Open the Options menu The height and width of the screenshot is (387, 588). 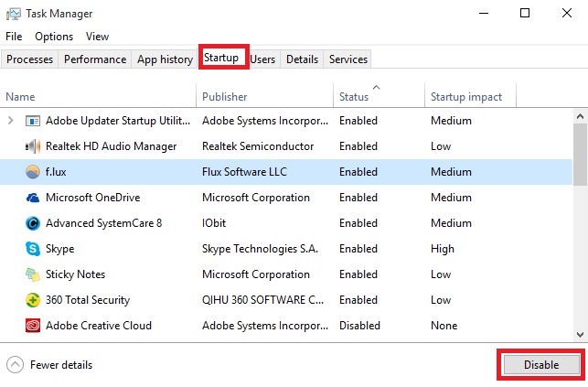(x=54, y=37)
